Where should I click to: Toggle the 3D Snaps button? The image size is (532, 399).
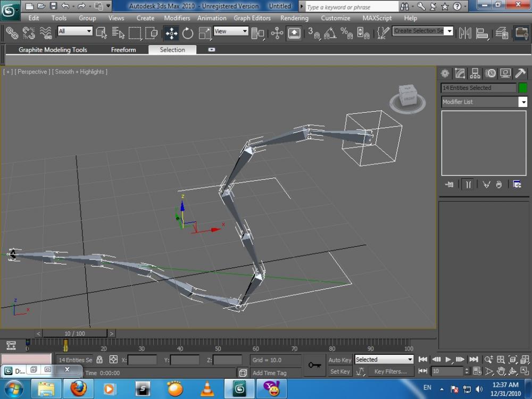(313, 34)
